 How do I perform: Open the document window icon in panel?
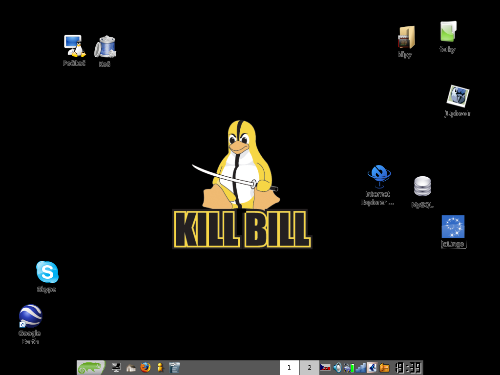(174, 367)
